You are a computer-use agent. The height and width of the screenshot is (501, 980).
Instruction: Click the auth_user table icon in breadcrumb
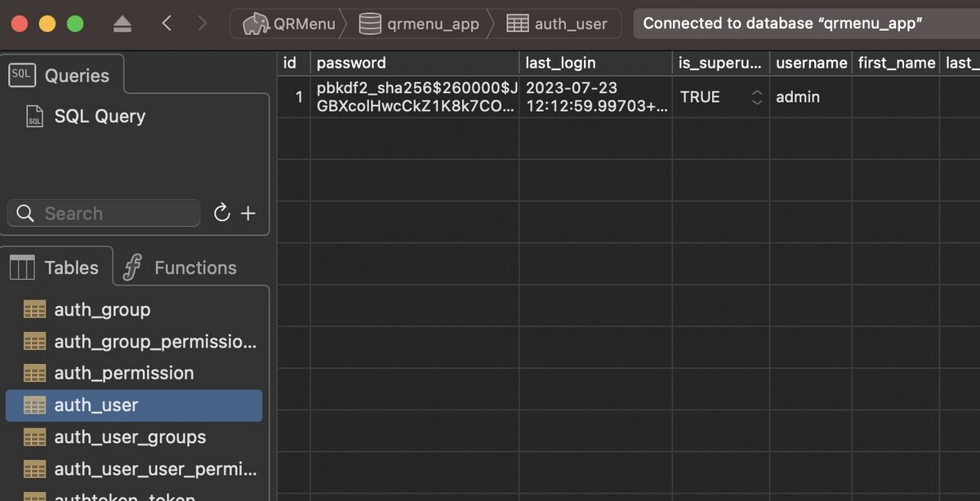(x=518, y=24)
